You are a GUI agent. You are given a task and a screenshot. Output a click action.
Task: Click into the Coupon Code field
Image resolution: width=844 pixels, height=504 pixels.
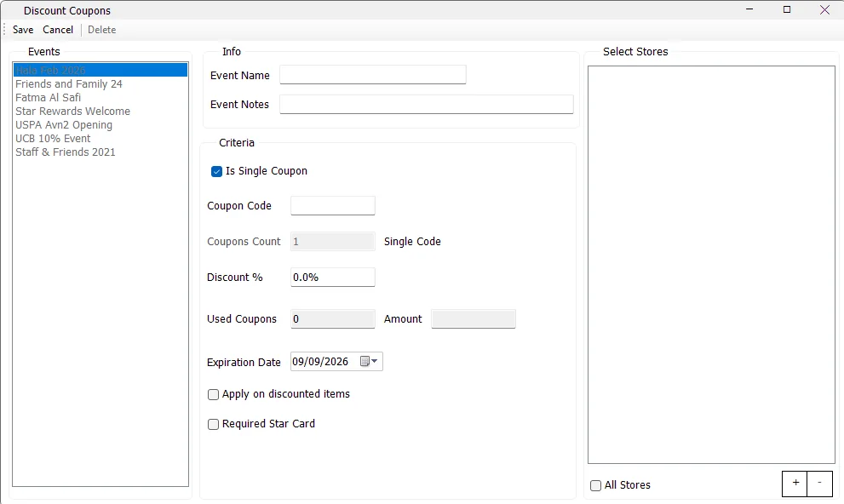(333, 205)
